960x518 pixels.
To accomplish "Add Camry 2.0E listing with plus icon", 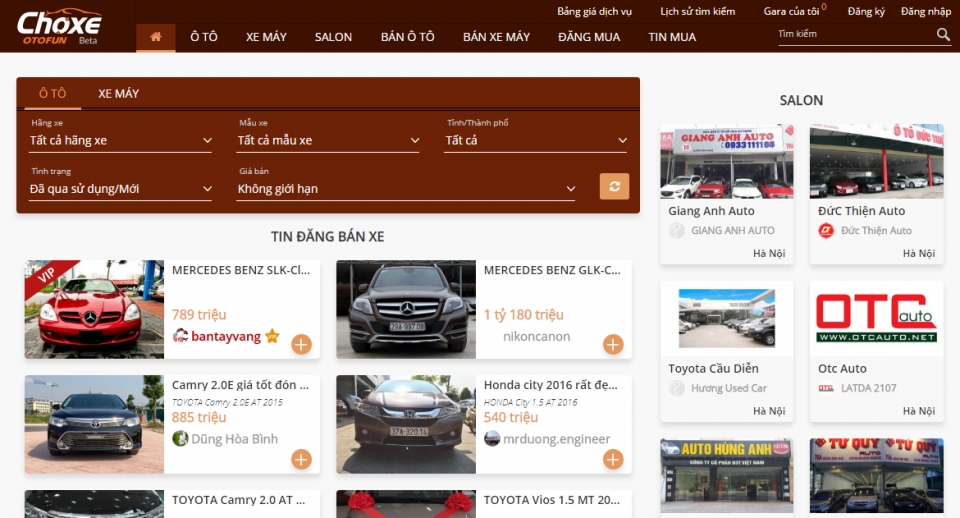I will (x=301, y=459).
